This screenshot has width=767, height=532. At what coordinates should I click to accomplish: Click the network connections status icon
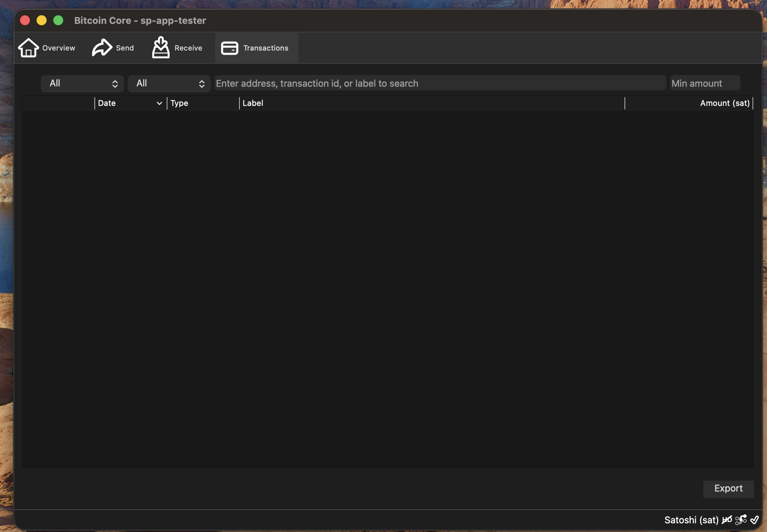741,520
